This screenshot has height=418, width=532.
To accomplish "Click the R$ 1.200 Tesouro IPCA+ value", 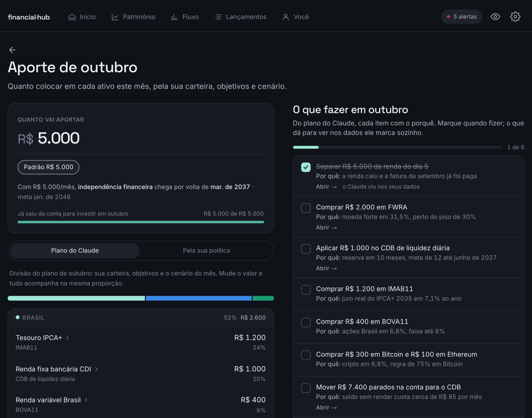I will [250, 338].
